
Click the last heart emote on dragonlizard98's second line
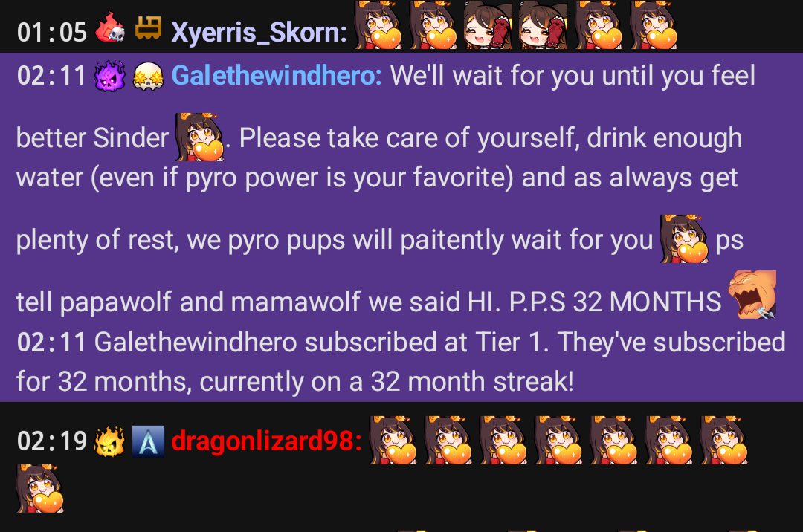pyautogui.click(x=40, y=488)
